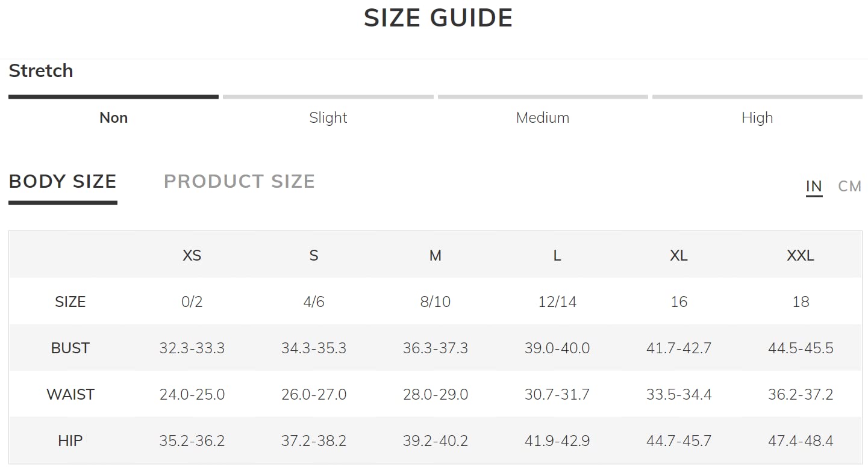Image resolution: width=868 pixels, height=467 pixels.
Task: Click the HIP row label
Action: coord(70,441)
